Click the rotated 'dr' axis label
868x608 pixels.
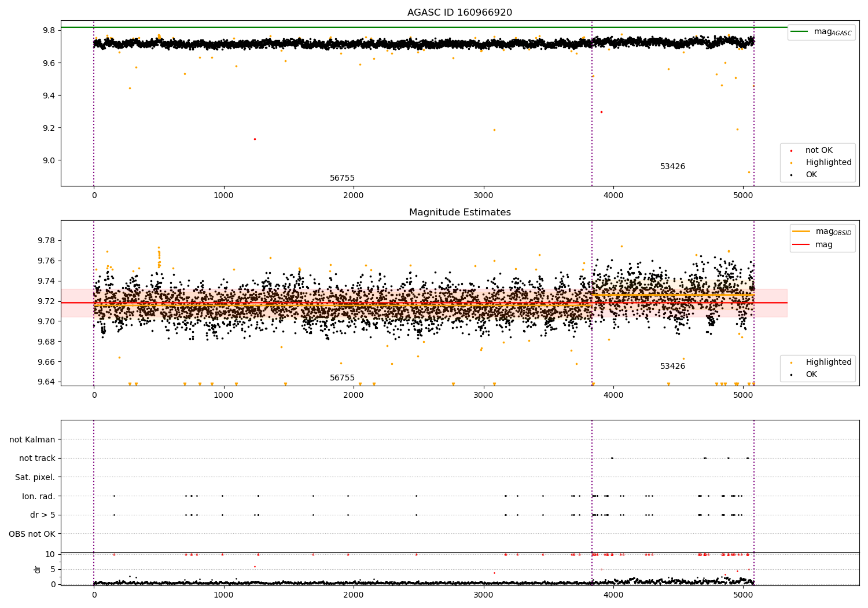pyautogui.click(x=38, y=569)
